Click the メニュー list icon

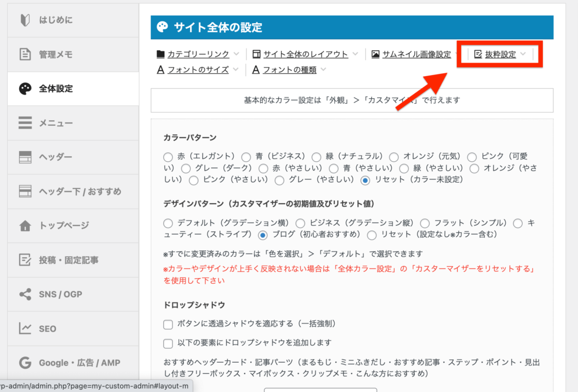point(25,123)
